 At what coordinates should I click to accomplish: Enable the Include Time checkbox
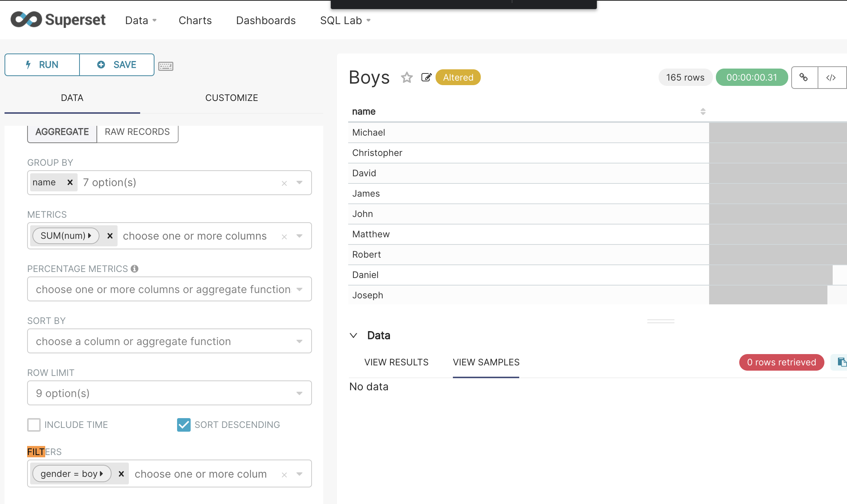click(34, 425)
